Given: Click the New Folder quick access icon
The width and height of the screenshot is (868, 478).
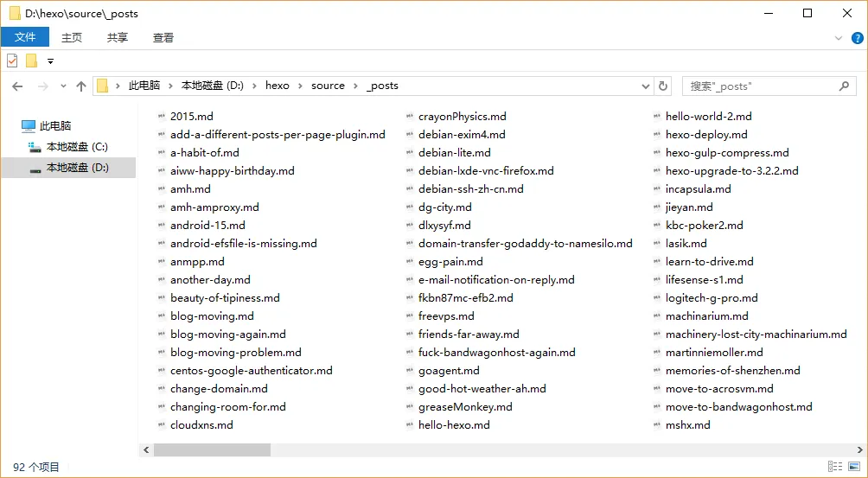Looking at the screenshot, I should point(31,61).
